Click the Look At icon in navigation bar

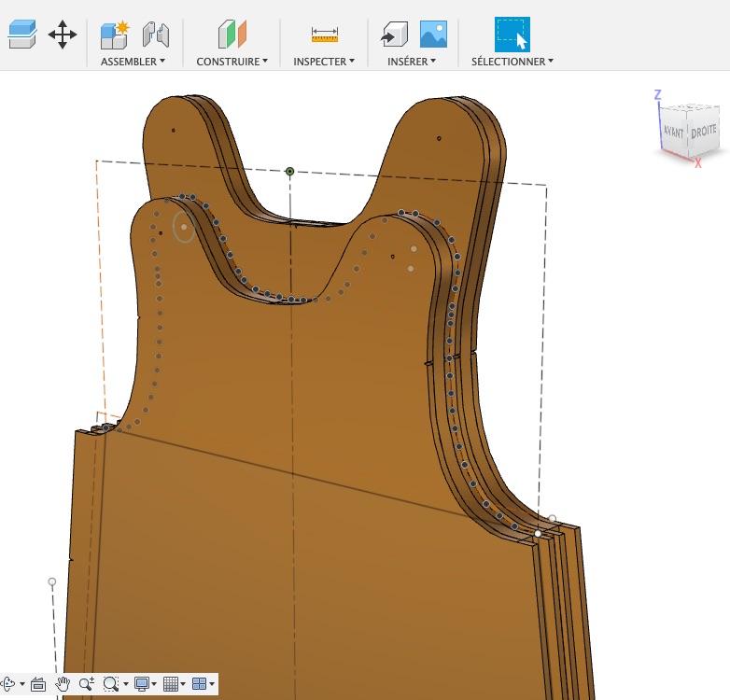coord(38,684)
